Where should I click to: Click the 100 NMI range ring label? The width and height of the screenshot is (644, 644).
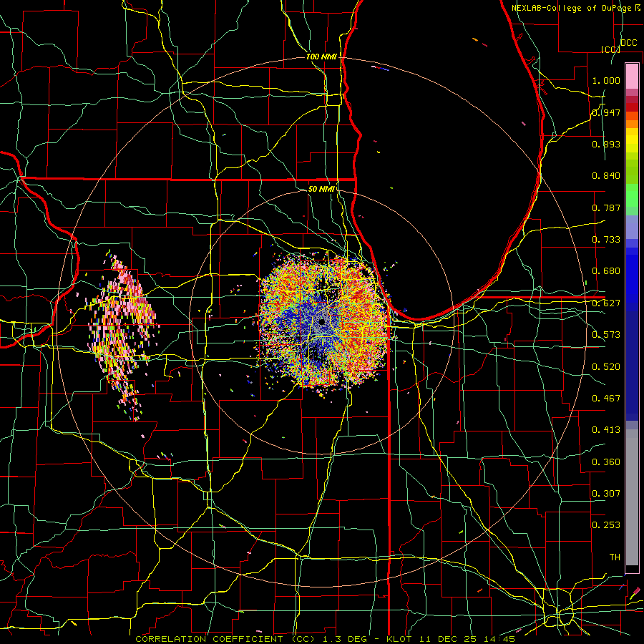(321, 57)
